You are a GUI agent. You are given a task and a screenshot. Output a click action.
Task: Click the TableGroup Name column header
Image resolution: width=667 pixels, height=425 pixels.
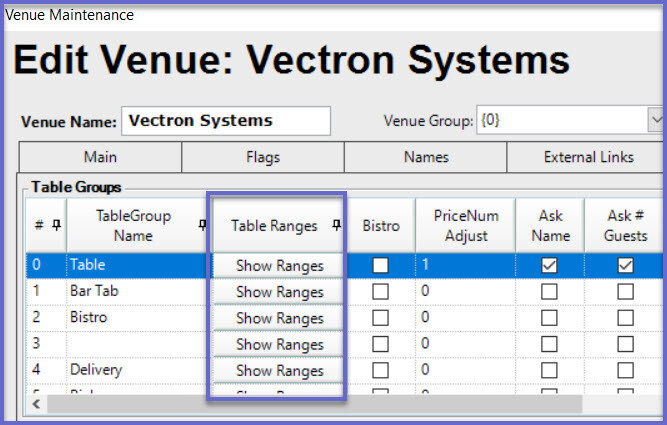[137, 225]
